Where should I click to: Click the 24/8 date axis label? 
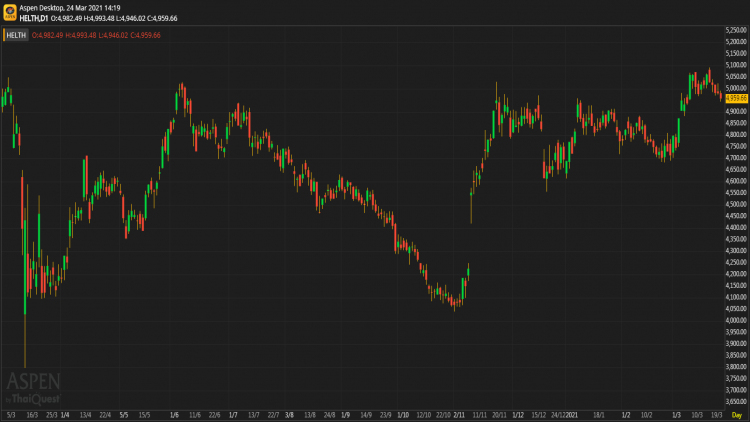(x=330, y=415)
